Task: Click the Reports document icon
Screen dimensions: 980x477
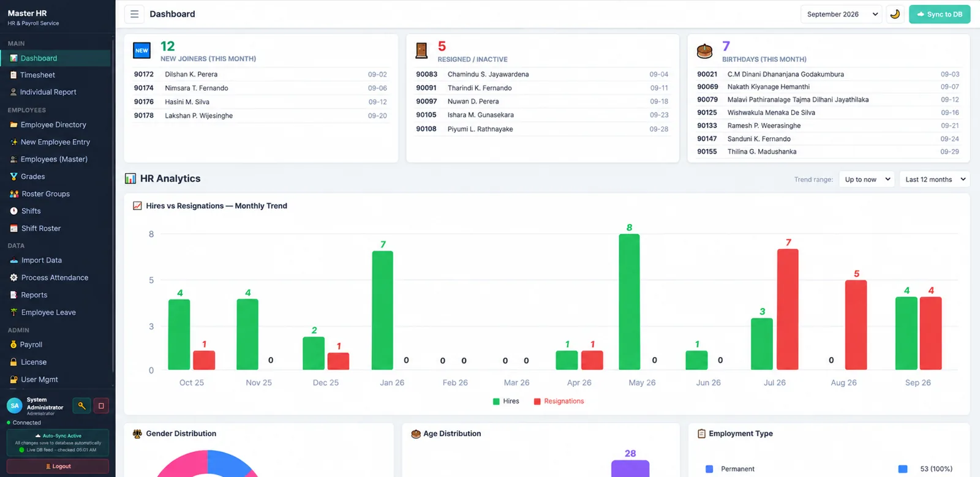Action: (13, 295)
